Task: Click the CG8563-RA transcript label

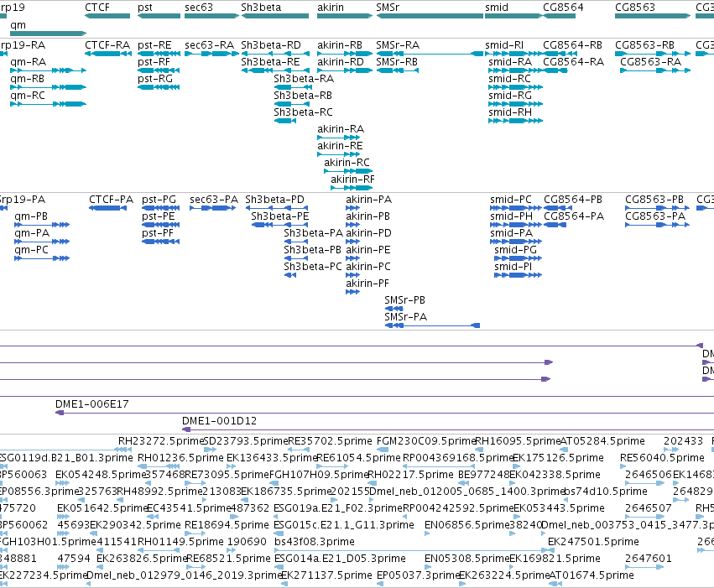Action: click(651, 62)
